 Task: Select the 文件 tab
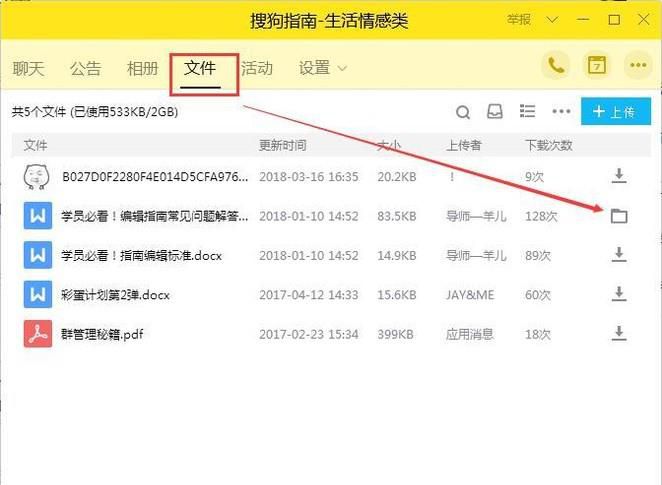(x=200, y=68)
